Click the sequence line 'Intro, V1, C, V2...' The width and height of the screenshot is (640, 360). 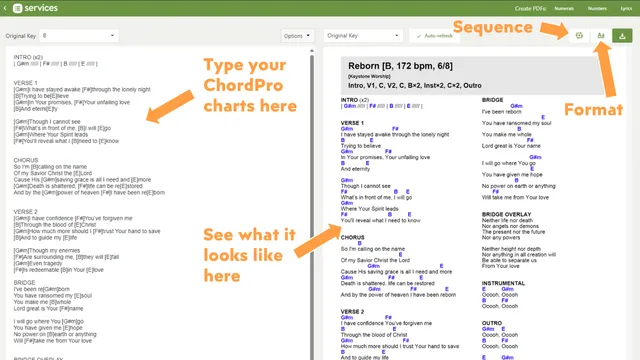click(x=415, y=86)
